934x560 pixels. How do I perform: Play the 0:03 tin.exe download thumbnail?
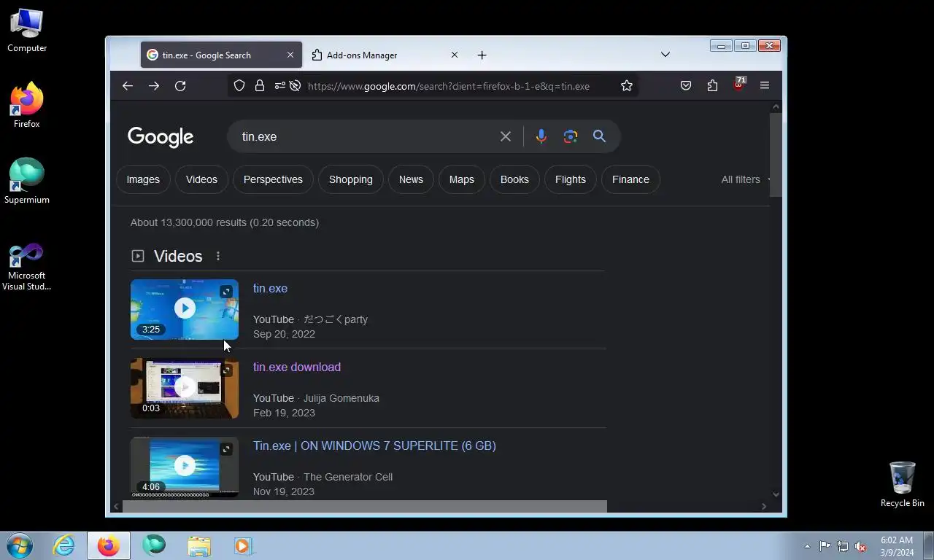coord(185,388)
